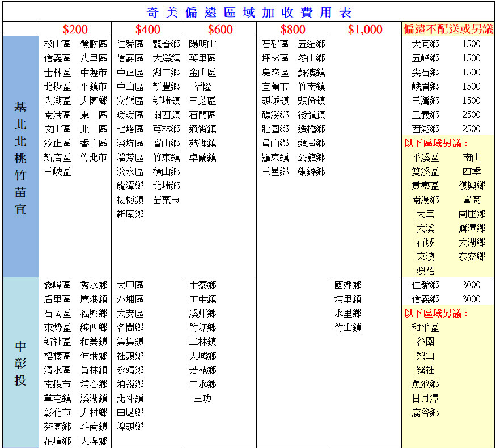Select the 霧峰區 entry
The height and width of the screenshot is (448, 496).
(57, 285)
